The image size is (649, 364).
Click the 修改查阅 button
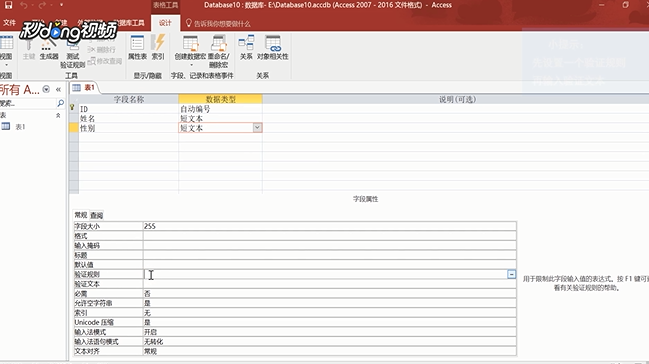pos(105,61)
